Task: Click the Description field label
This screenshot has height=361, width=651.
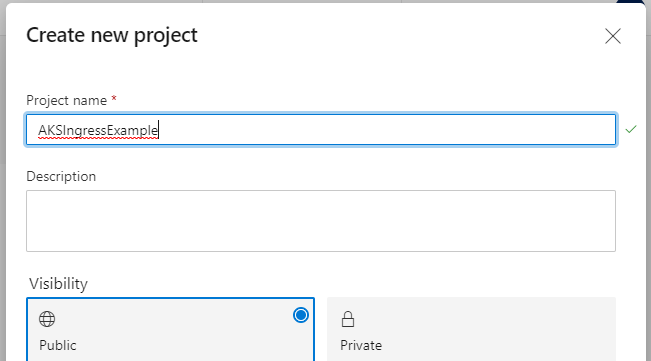Action: coord(61,176)
